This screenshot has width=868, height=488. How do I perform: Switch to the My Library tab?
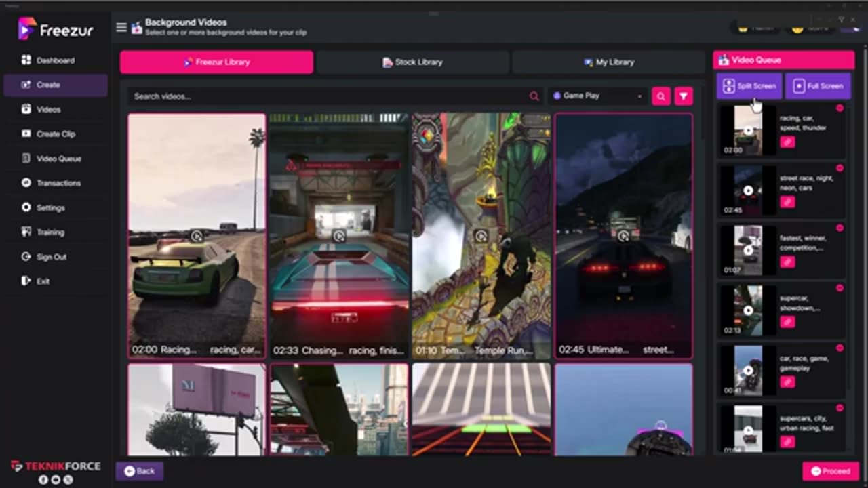609,62
